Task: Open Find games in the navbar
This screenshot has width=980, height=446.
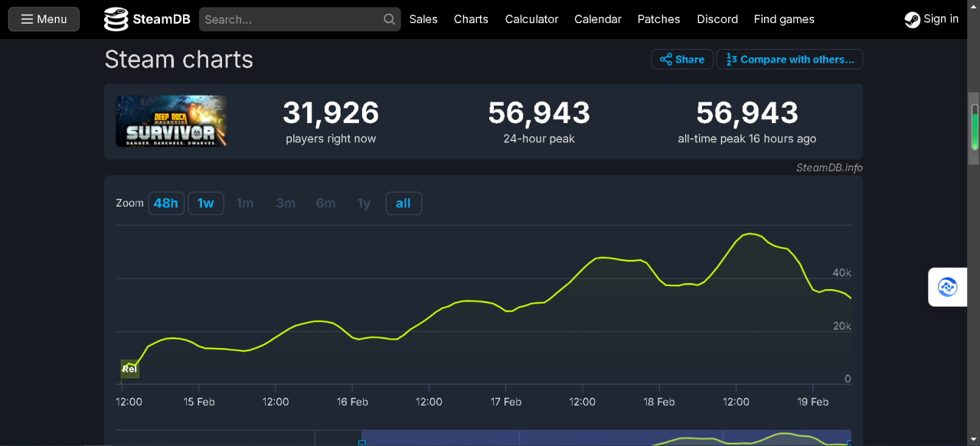Action: click(x=784, y=19)
